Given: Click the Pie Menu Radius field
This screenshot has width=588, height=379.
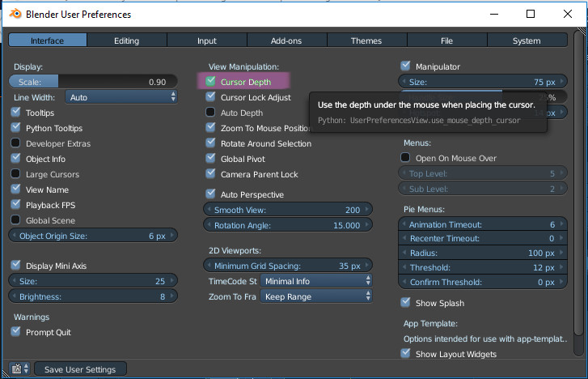Looking at the screenshot, I should [x=483, y=253].
